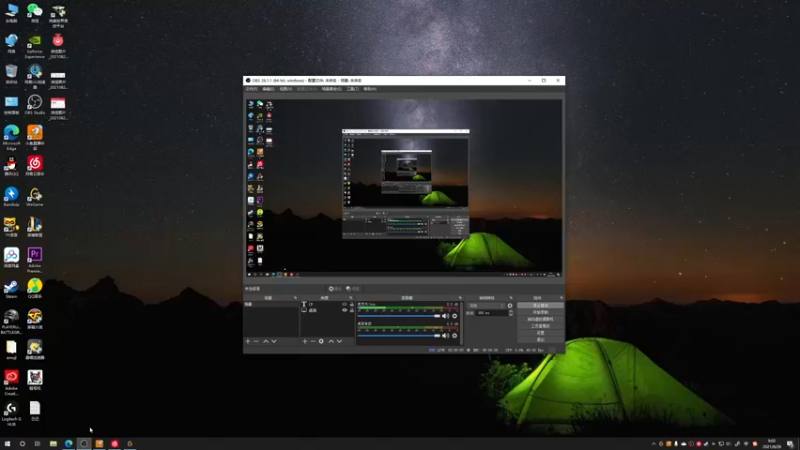Open the View menu in OBS
The height and width of the screenshot is (450, 800).
click(x=286, y=89)
